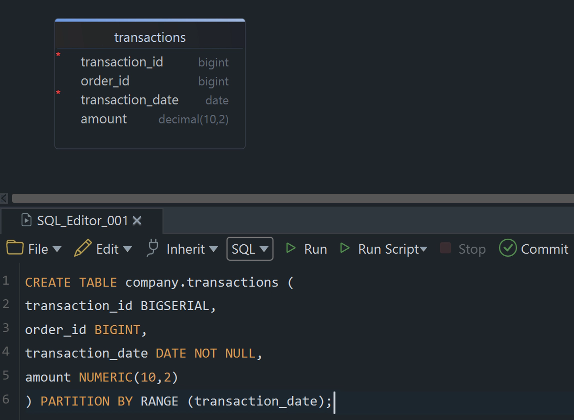574x420 pixels.
Task: Click the scroll-left arrow of horizontal scrollbar
Action: (x=4, y=198)
